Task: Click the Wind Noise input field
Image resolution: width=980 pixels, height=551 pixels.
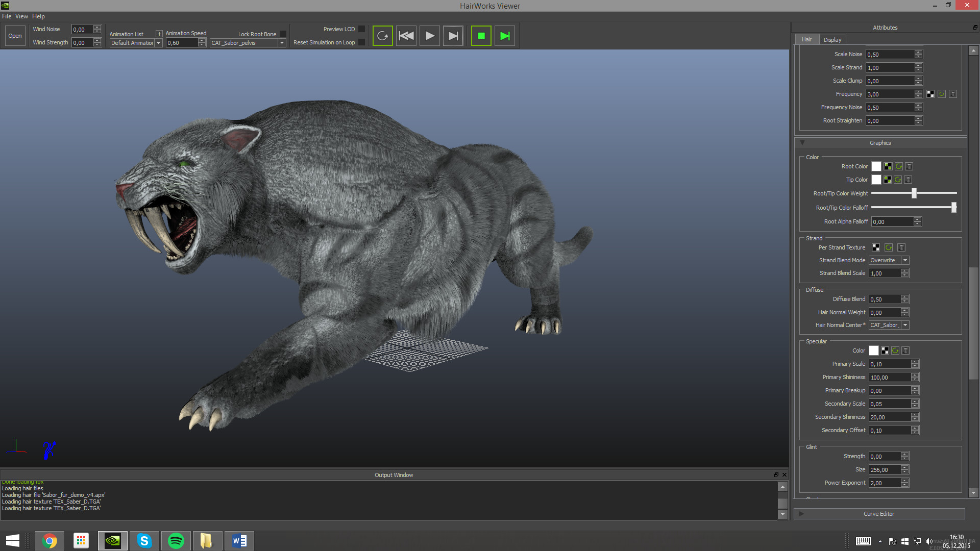Action: pos(82,30)
